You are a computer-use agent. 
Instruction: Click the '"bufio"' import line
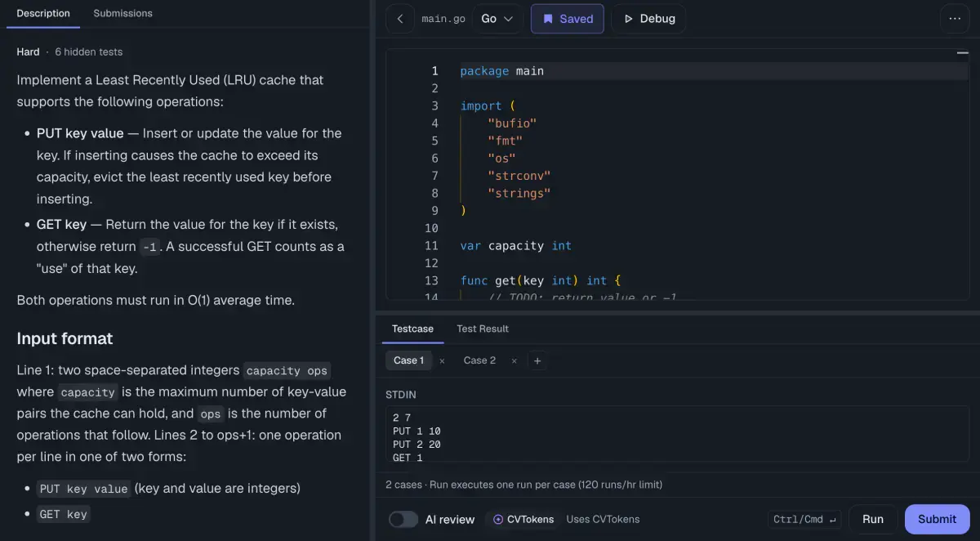[512, 123]
